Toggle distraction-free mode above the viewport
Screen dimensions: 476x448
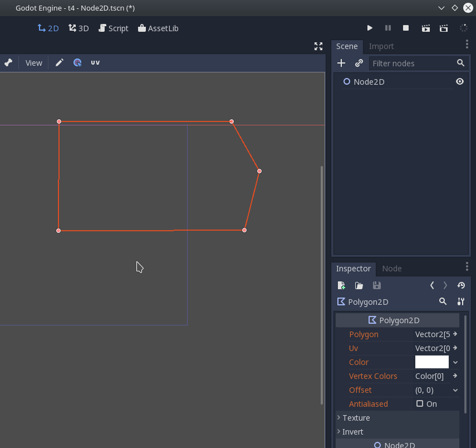(x=318, y=46)
